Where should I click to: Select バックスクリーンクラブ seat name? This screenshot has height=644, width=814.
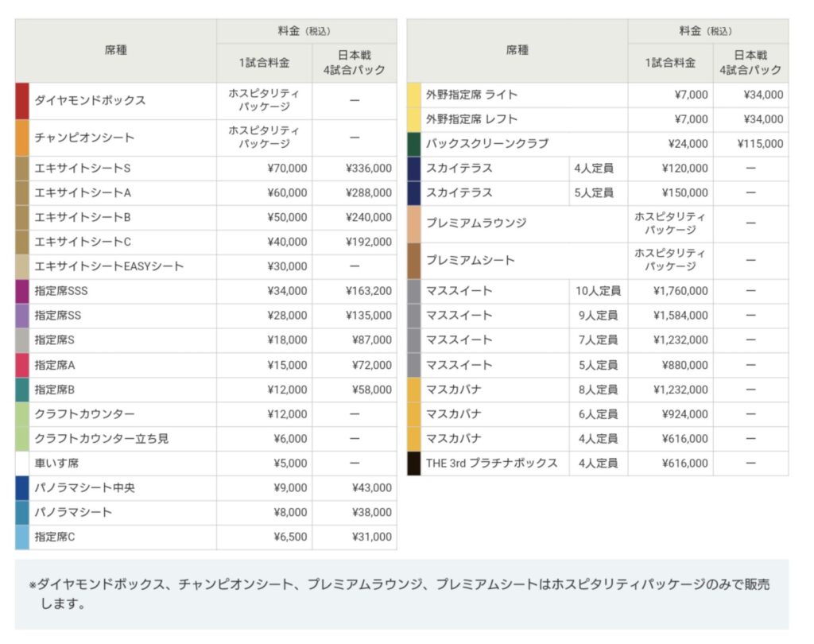487,144
